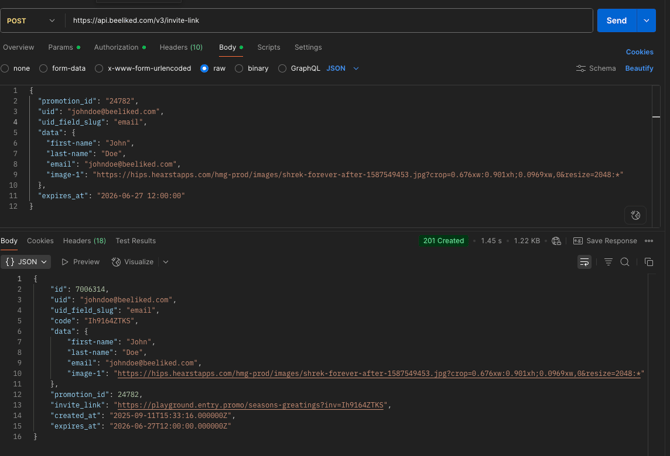Image resolution: width=670 pixels, height=456 pixels.
Task: Click the Cookies link
Action: coord(639,52)
